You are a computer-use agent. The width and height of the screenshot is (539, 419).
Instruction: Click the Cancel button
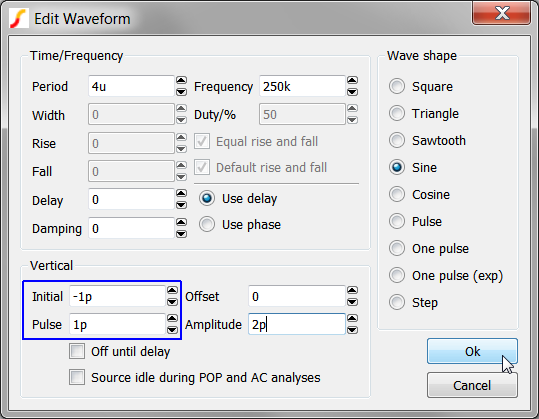coord(472,385)
